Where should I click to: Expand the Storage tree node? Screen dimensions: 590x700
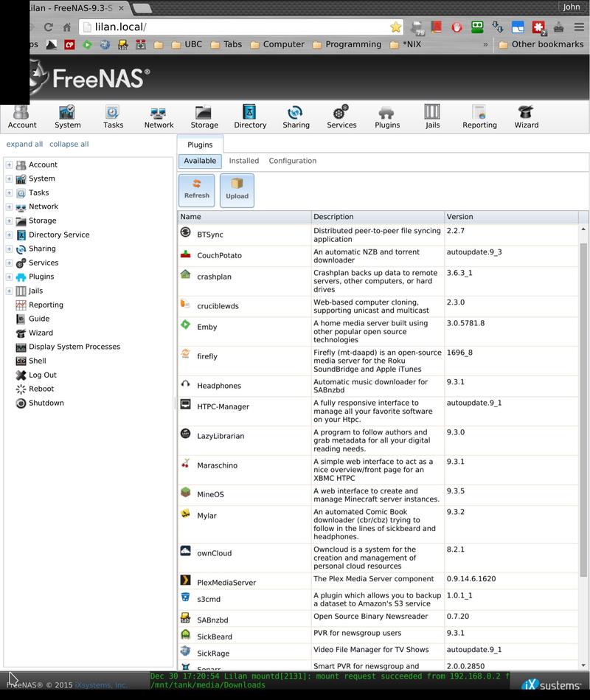(9, 221)
